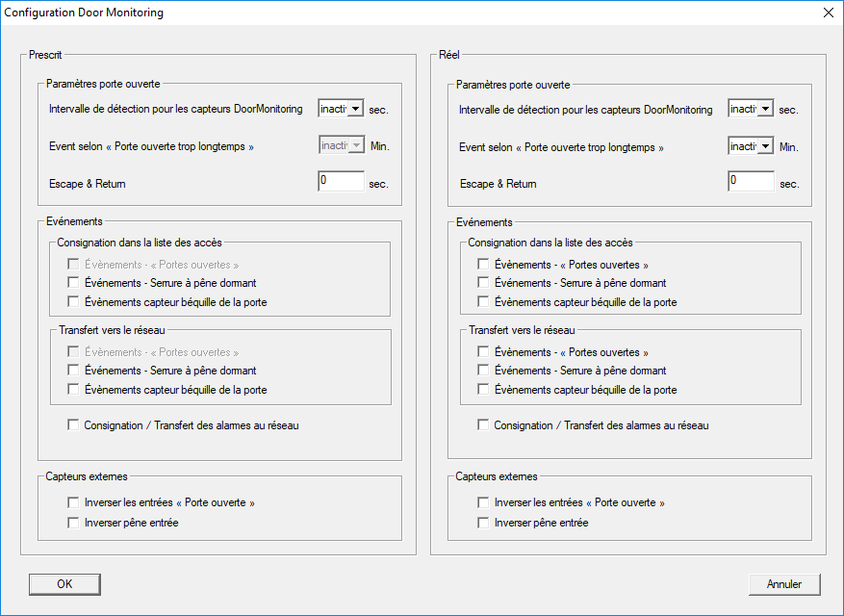Enable Prescrit 'Consignation / Transfert des alarmes' checkbox
The width and height of the screenshot is (844, 616).
(73, 425)
